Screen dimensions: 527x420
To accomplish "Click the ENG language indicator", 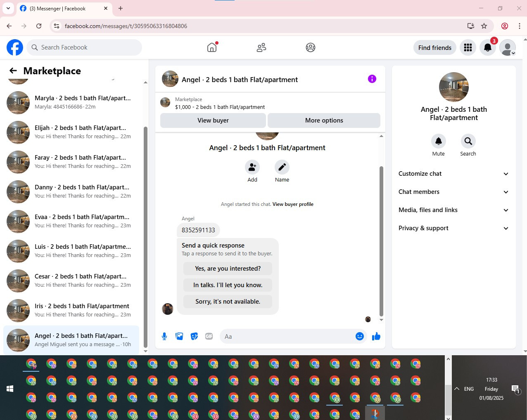I will point(469,389).
